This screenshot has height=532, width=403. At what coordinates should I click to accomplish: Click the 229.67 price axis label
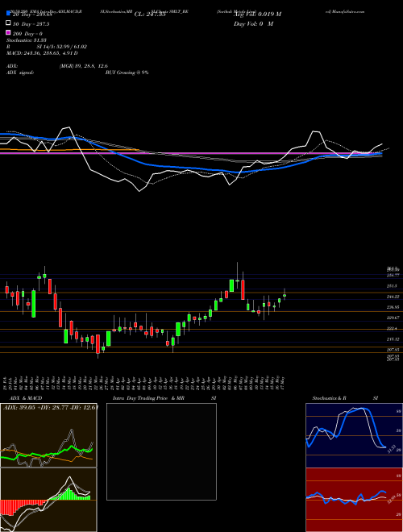[393, 318]
